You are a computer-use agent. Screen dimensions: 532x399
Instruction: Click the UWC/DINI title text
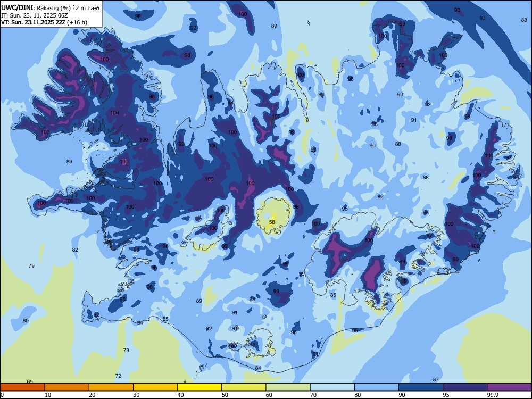click(x=18, y=7)
